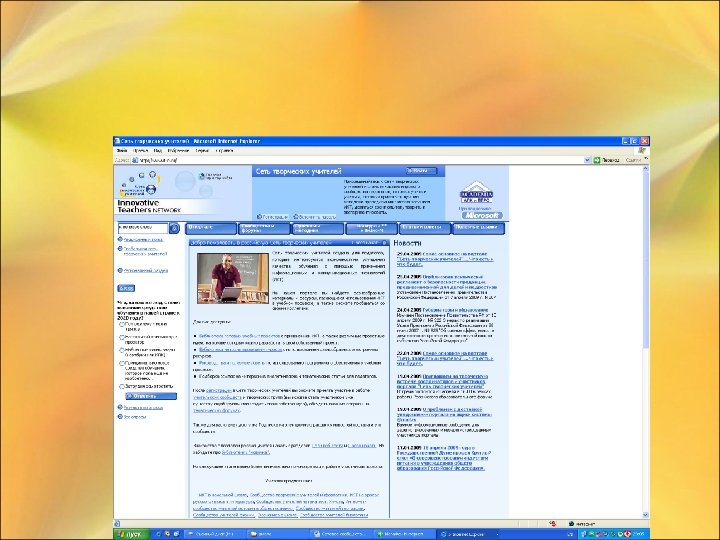The height and width of the screenshot is (540, 720).
Task: Open the Пуск Start menu button
Action: coord(132,534)
